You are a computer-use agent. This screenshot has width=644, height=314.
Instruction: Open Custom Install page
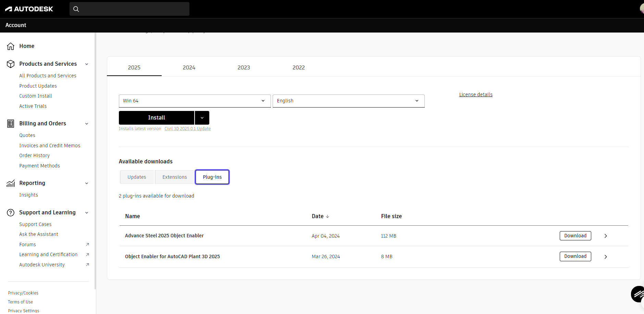pos(36,96)
